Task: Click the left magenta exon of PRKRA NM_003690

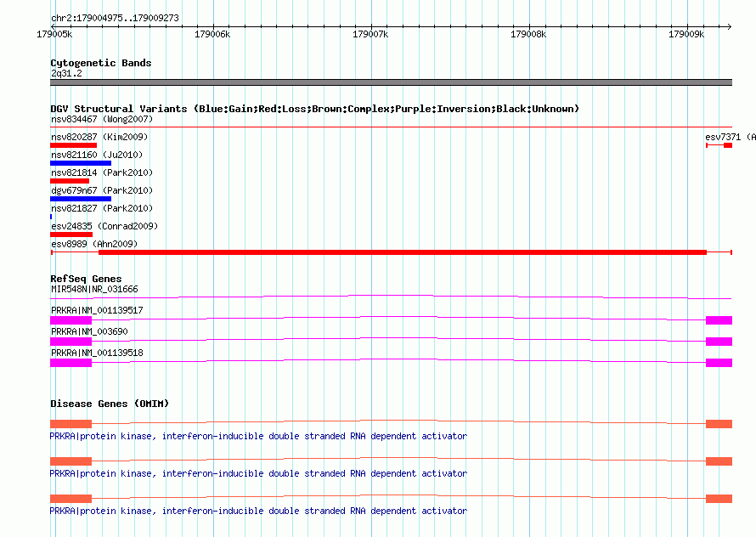Action: click(71, 342)
